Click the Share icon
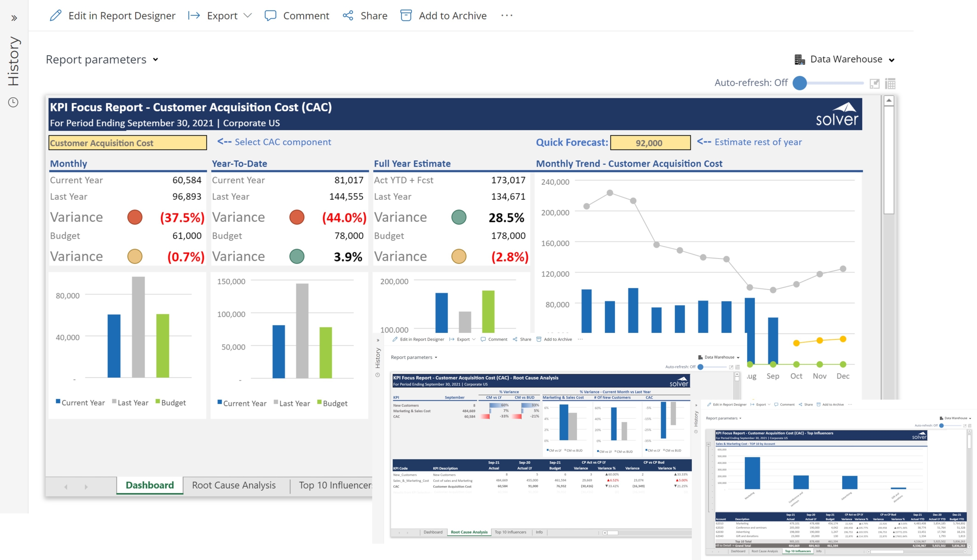The width and height of the screenshot is (977, 560). coord(348,15)
